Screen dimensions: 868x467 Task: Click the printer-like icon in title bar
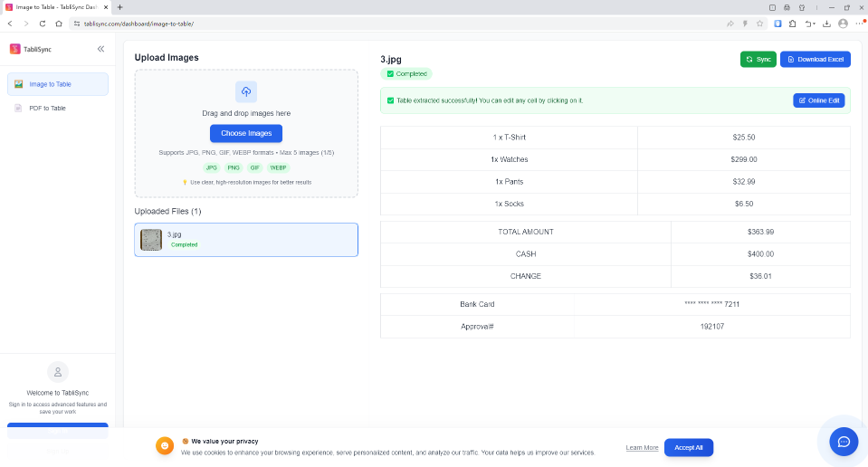[787, 8]
